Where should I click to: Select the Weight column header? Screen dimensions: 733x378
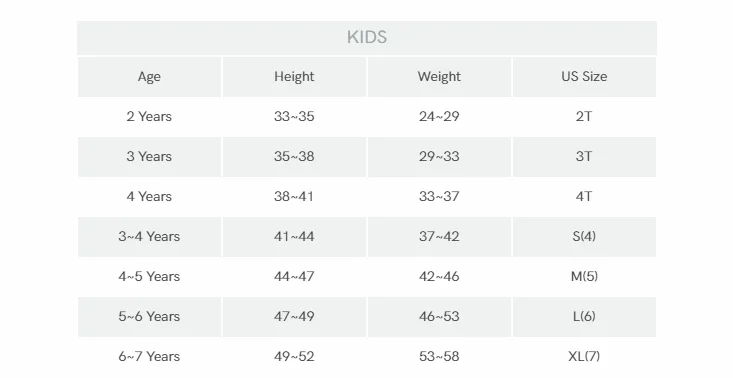[439, 77]
